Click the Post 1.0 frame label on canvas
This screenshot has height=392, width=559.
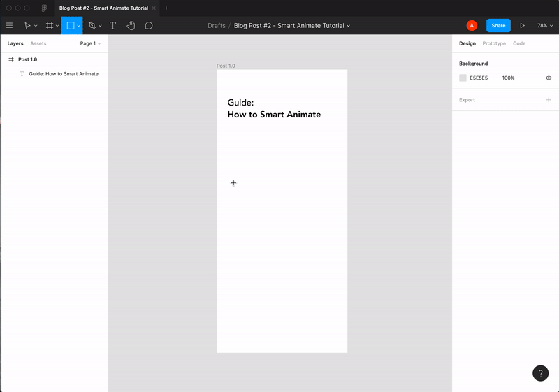tap(226, 66)
